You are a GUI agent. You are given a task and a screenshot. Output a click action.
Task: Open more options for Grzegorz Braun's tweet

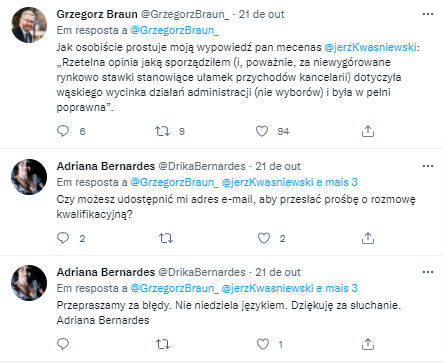428,14
